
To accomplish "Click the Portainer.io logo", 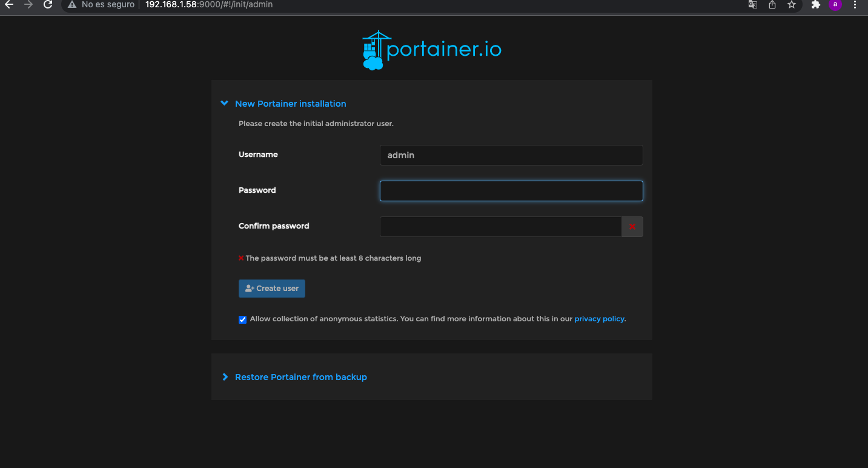I will (432, 50).
